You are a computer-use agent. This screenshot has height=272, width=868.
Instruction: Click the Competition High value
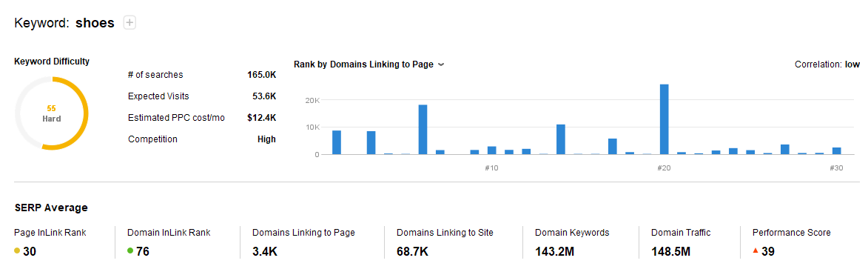tap(266, 139)
